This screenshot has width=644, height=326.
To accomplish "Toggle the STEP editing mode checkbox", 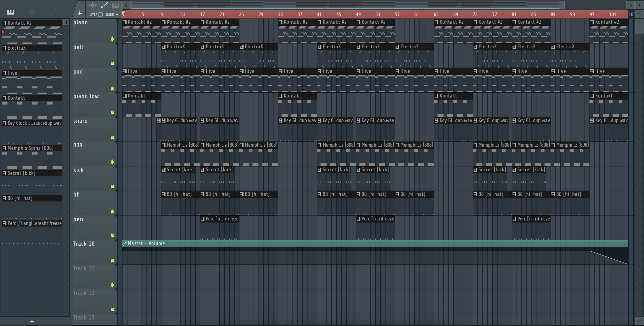I will point(100,15).
